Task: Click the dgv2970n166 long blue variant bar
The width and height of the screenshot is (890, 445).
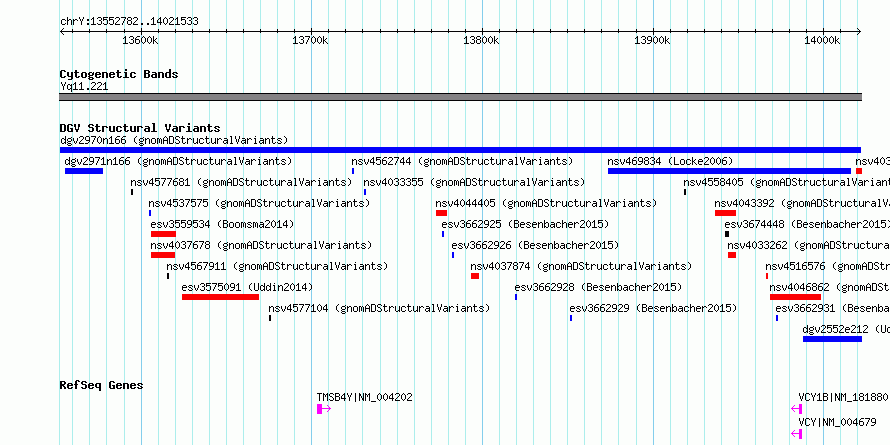Action: pyautogui.click(x=460, y=150)
